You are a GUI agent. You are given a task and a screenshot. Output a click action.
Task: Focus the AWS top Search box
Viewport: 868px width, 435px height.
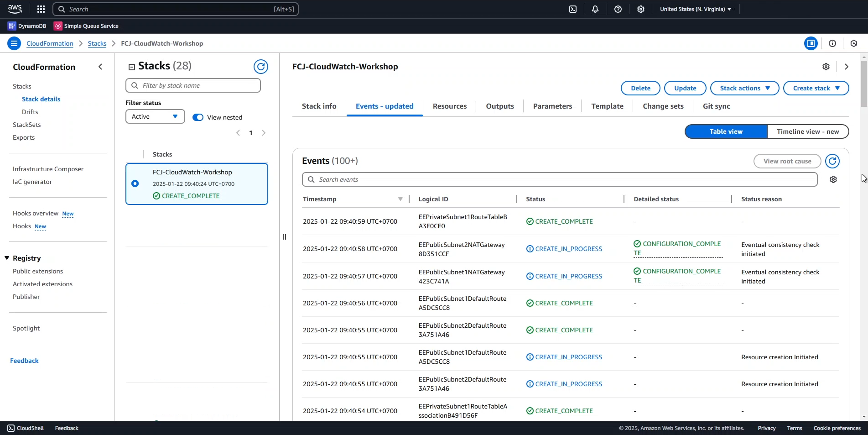click(x=176, y=9)
